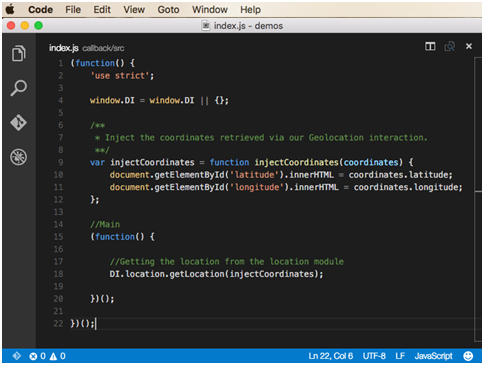Click line number 1 in the gutter
Screen dimensions: 484x365
point(61,63)
